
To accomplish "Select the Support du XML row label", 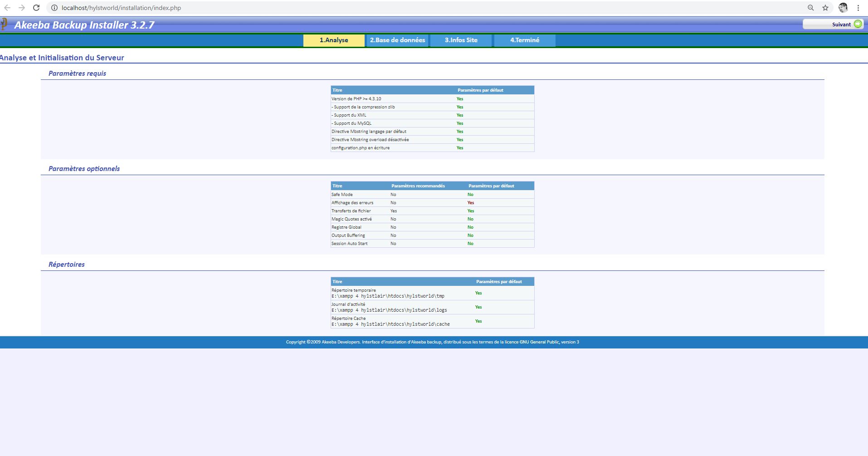I will (x=349, y=115).
